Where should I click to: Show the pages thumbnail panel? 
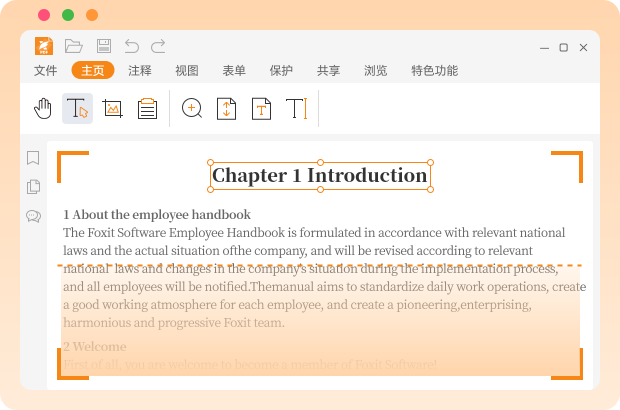[x=33, y=187]
